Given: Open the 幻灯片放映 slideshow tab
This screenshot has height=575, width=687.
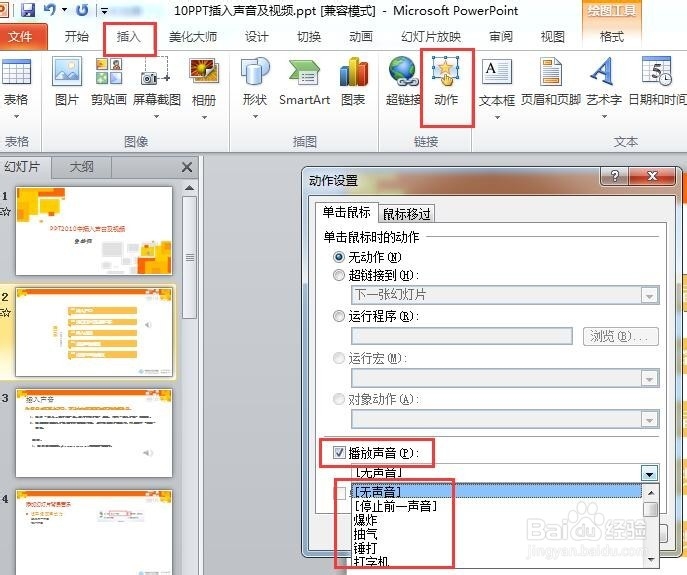Looking at the screenshot, I should click(431, 37).
